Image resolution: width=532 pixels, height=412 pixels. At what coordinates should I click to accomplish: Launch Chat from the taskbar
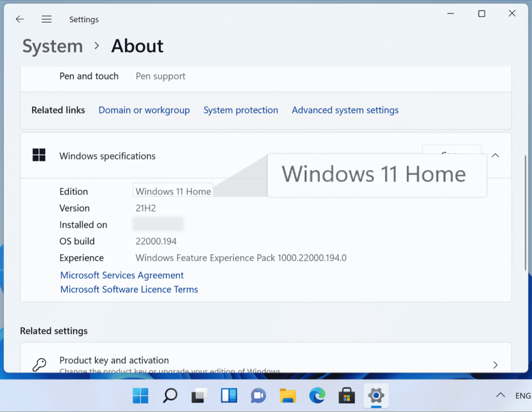258,395
